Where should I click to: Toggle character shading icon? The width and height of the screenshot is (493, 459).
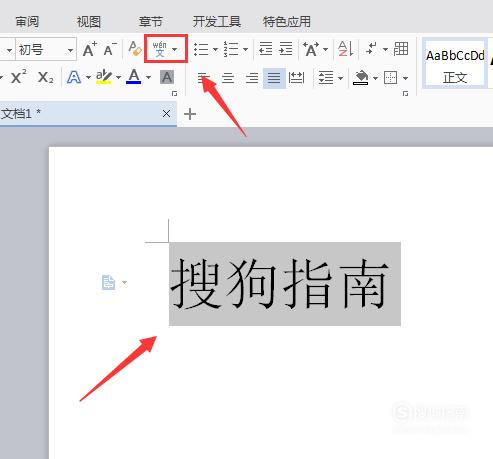(x=167, y=78)
